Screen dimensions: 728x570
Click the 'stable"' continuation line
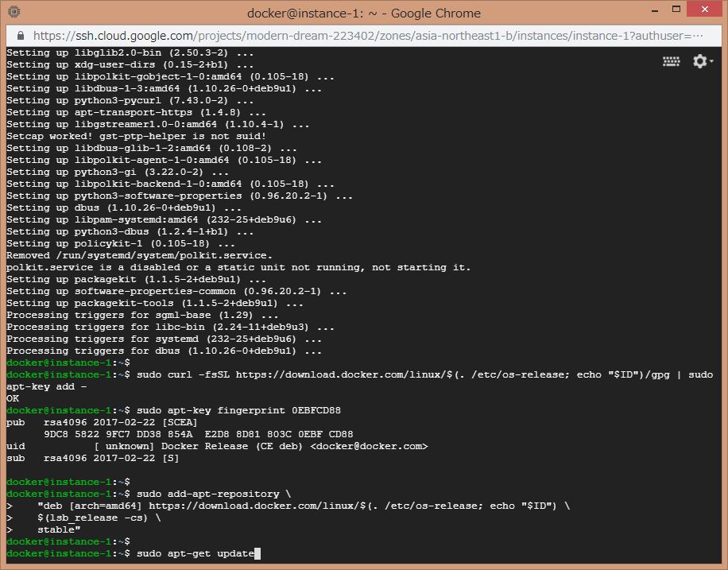point(59,529)
